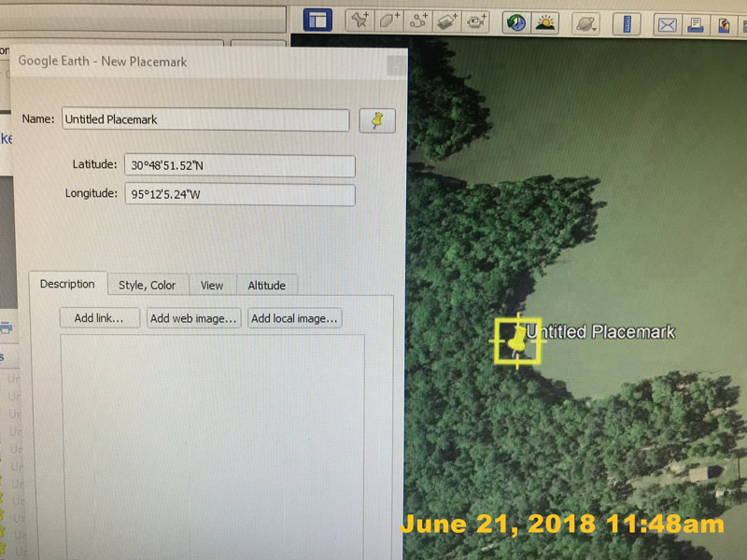Click the Add Placemark toolbar icon

click(359, 21)
